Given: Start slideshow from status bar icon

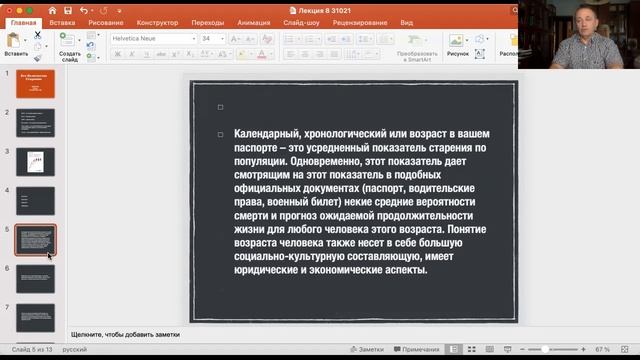Looking at the screenshot, I should (507, 349).
